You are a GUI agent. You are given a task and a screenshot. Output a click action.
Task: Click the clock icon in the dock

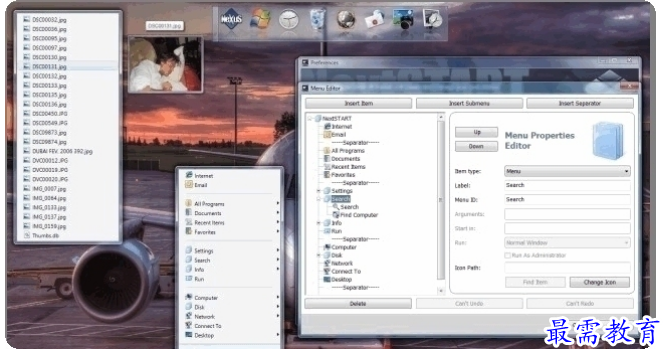(288, 20)
